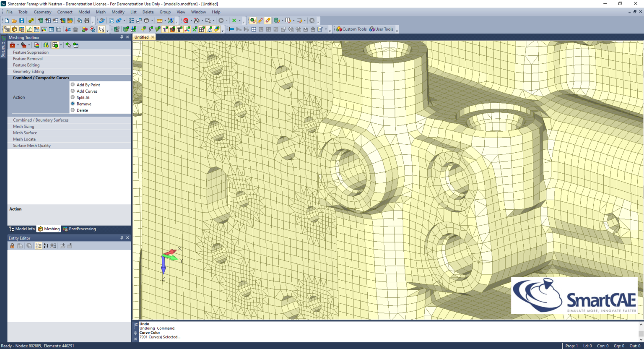Open the Custom Tools menu
The image size is (644, 349).
pyautogui.click(x=351, y=29)
